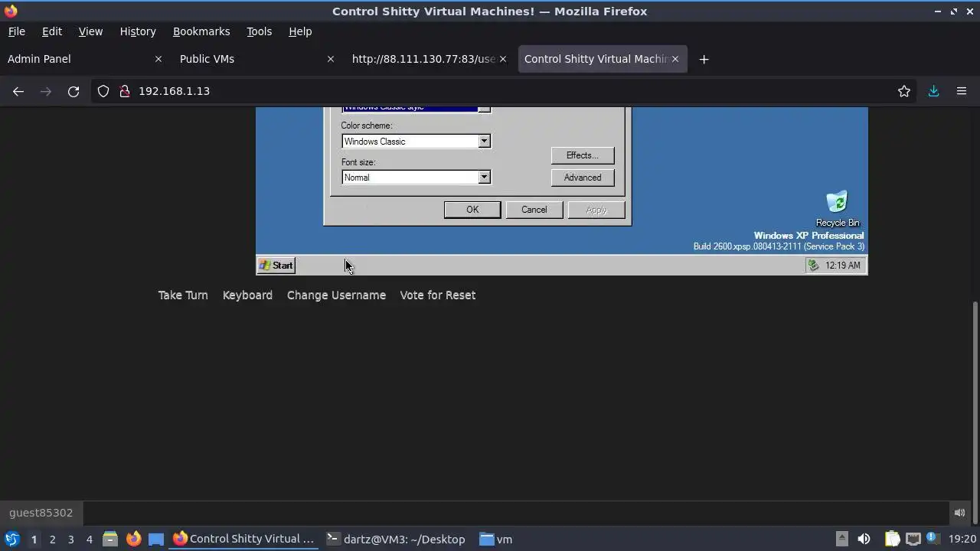Click the tray icon beside 12:19 AM
Image resolution: width=980 pixels, height=551 pixels.
click(x=813, y=266)
